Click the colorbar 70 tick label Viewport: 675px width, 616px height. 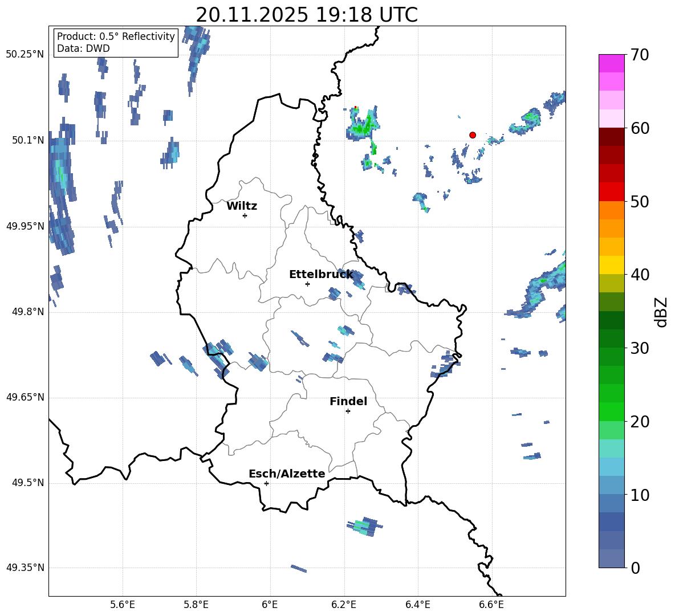coord(640,55)
